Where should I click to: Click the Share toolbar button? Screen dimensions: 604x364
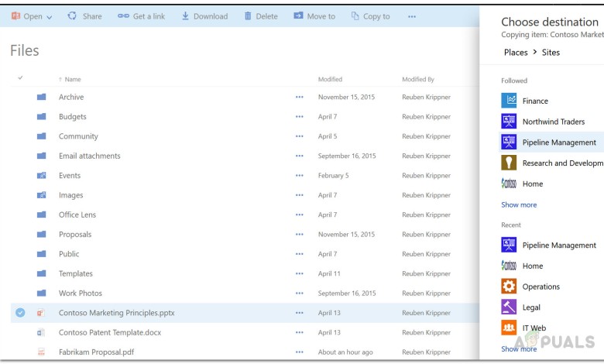tap(84, 16)
